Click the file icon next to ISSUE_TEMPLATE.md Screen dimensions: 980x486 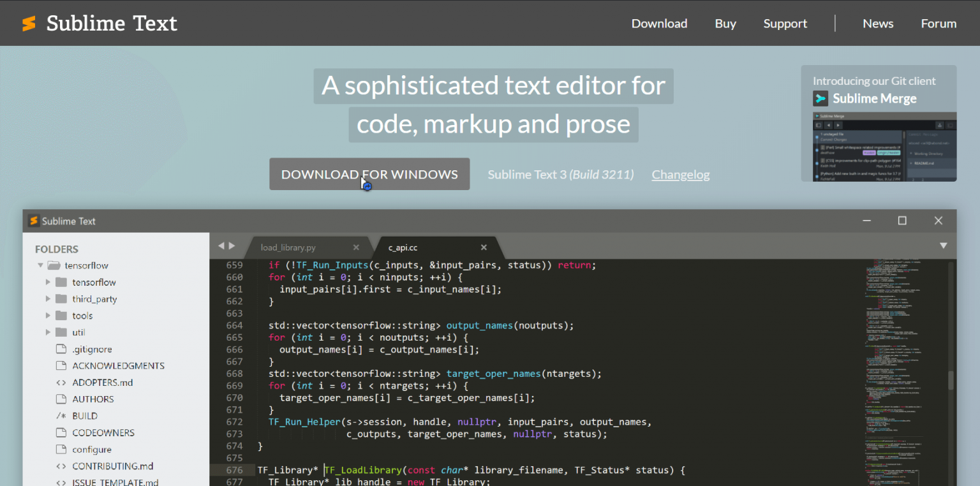click(61, 482)
